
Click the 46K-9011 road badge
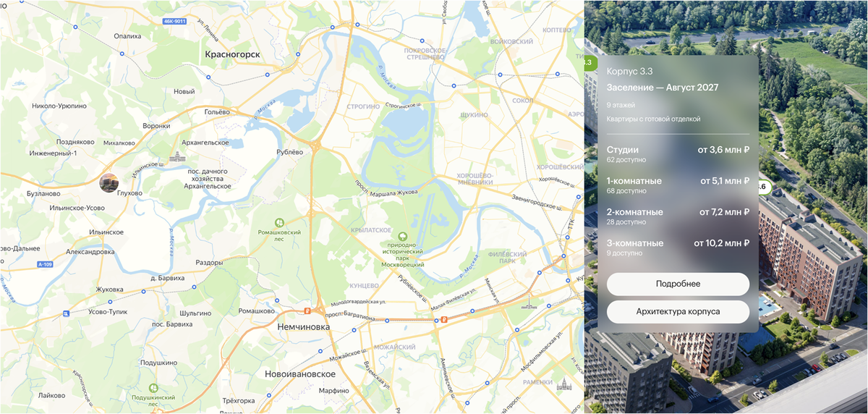(174, 22)
